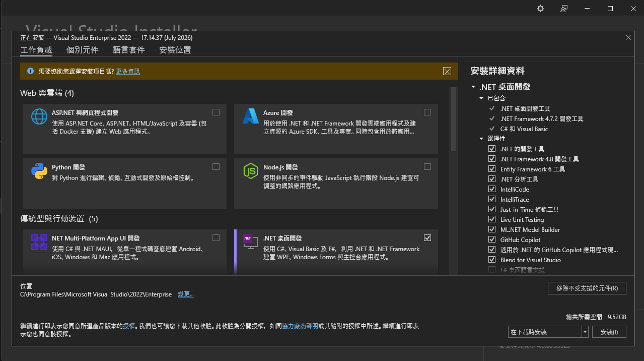Click the .NET Multi-Platform App UI icon
The height and width of the screenshot is (361, 644).
(39, 242)
